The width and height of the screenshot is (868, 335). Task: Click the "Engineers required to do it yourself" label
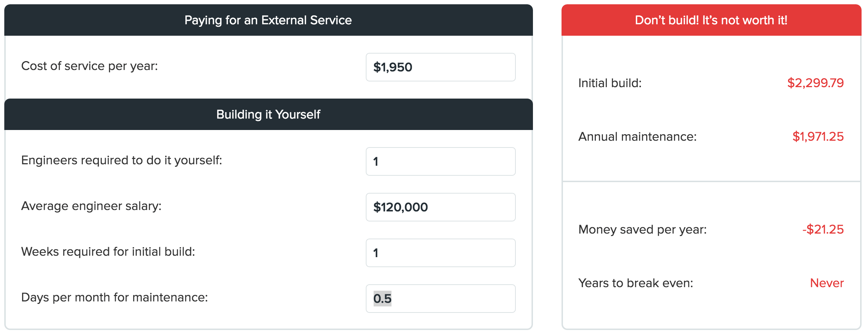[121, 160]
